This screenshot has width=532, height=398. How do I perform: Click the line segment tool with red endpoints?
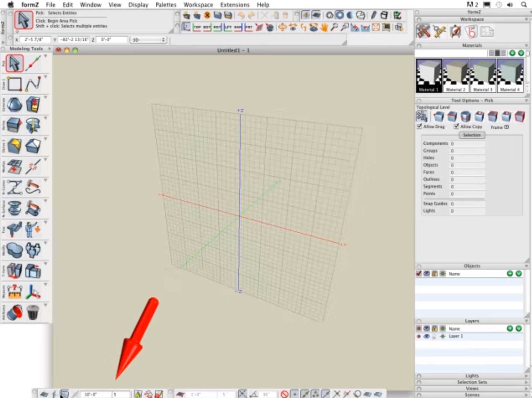(x=33, y=64)
